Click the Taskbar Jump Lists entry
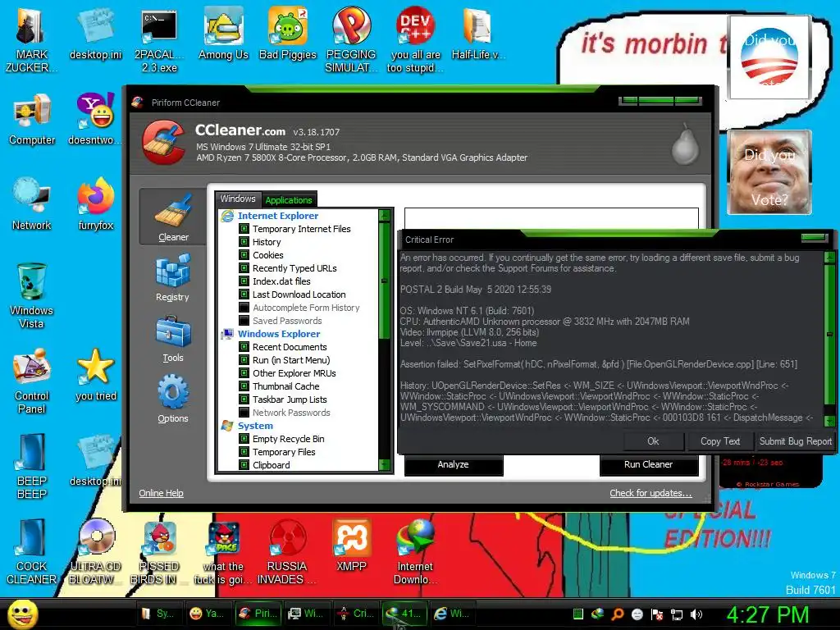This screenshot has width=840, height=630. coord(290,399)
